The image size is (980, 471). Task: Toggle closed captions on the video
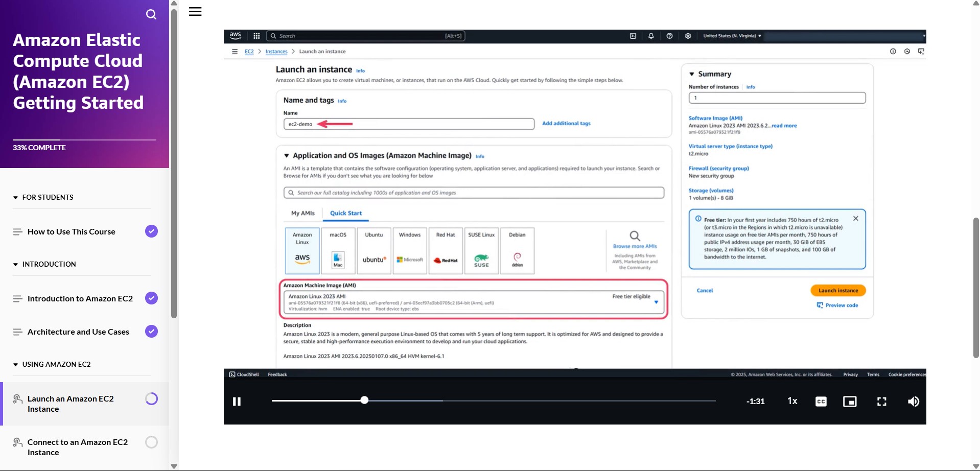pos(821,402)
